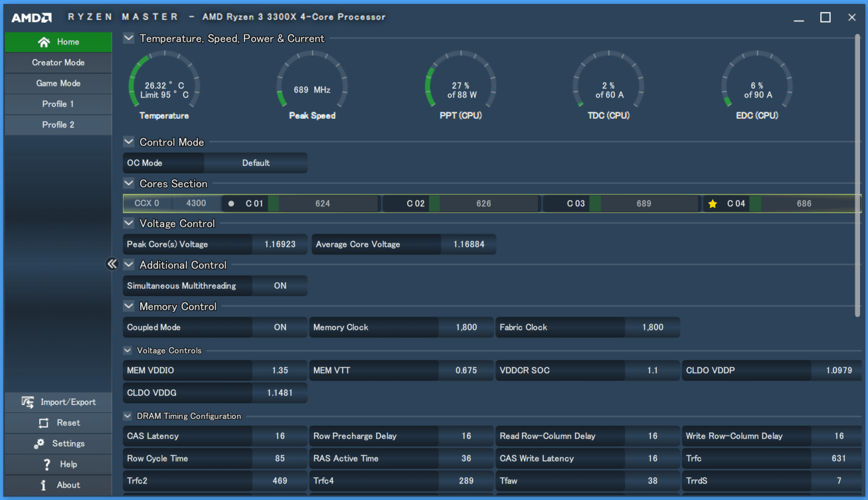Click the Tfaw value 38
The image size is (868, 500).
click(x=653, y=480)
